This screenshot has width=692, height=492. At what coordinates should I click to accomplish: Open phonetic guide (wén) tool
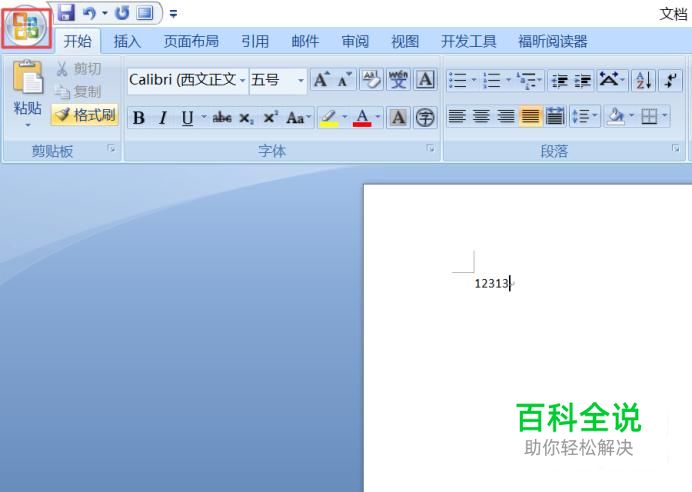pyautogui.click(x=398, y=80)
